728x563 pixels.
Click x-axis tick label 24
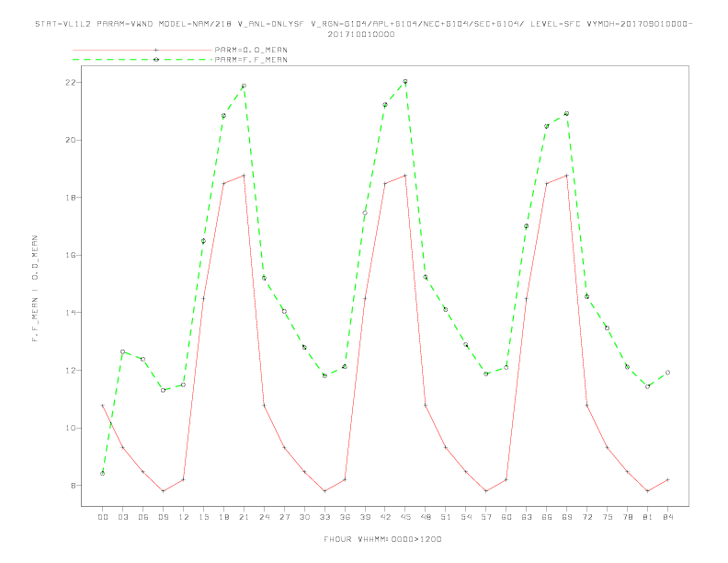click(264, 517)
